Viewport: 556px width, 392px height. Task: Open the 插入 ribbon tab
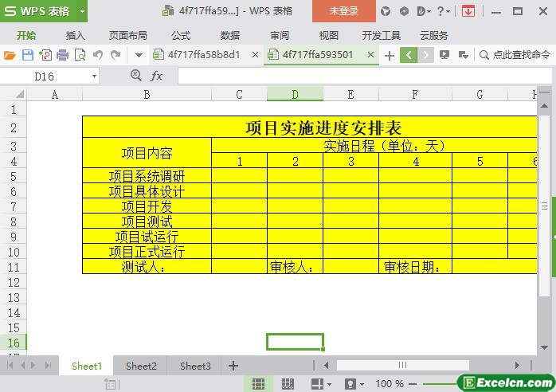pyautogui.click(x=75, y=36)
